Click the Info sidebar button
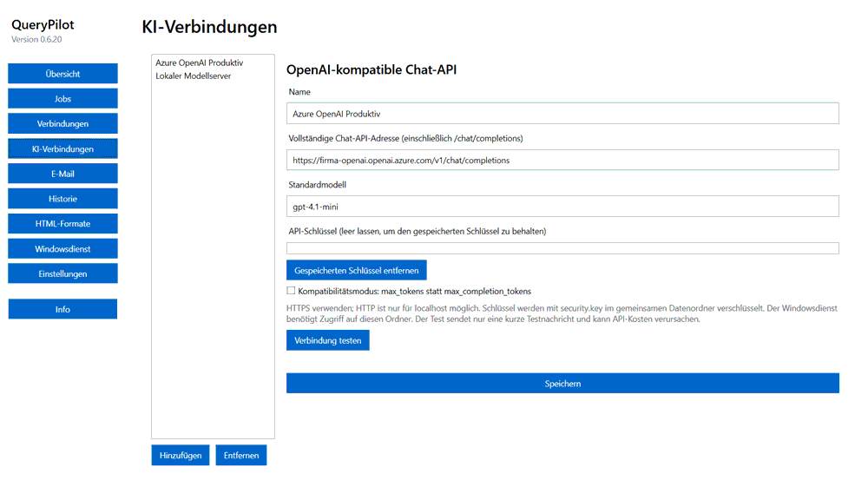 coord(62,309)
